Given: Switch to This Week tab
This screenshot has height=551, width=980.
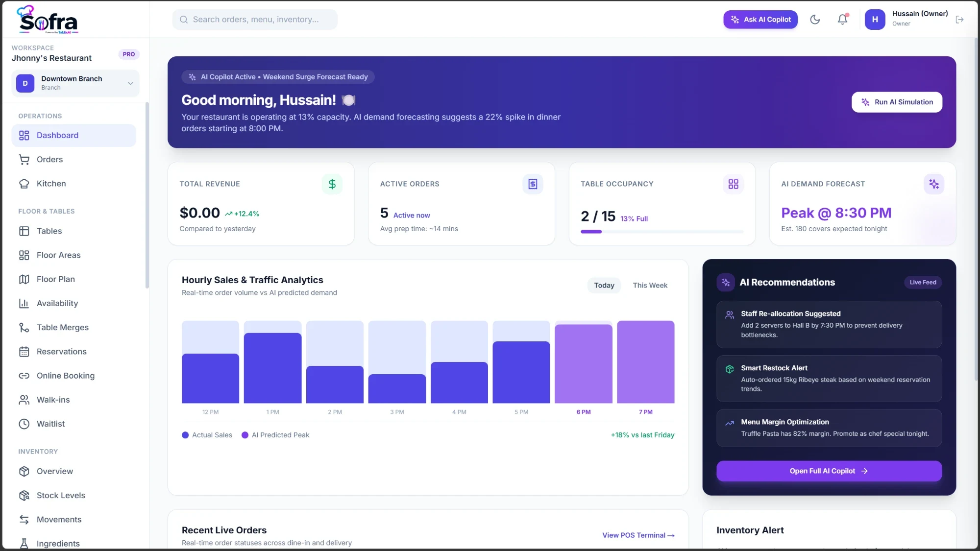Looking at the screenshot, I should [650, 286].
